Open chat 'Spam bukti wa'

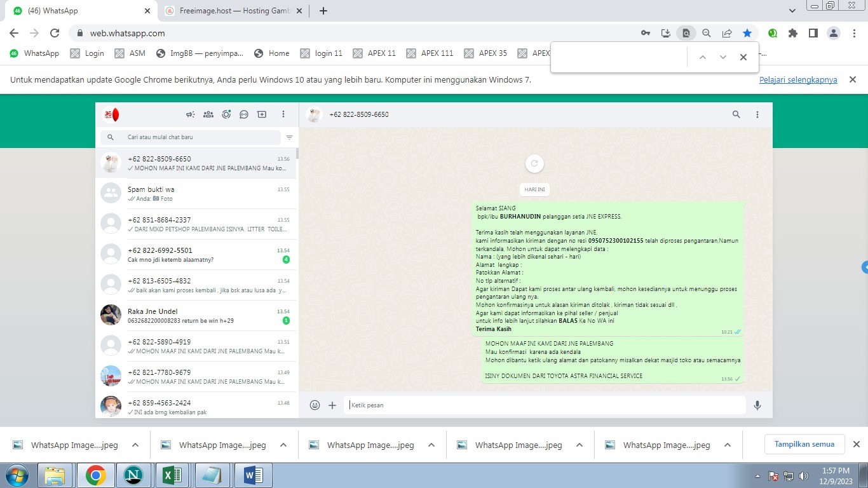point(196,194)
